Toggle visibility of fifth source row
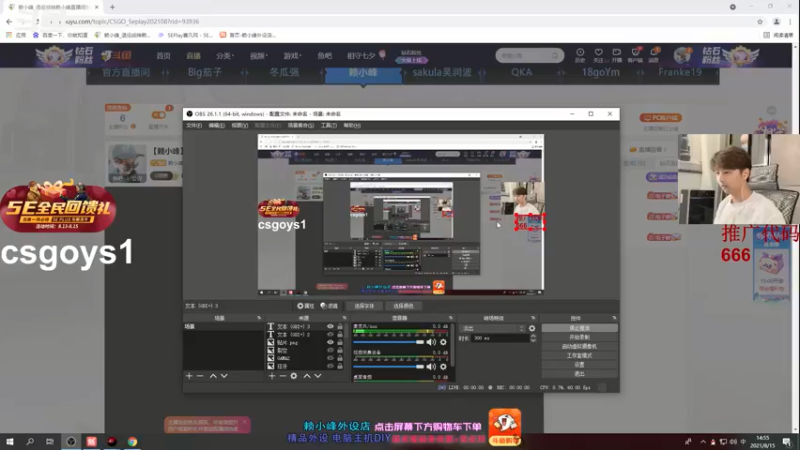The image size is (800, 450). coord(330,358)
